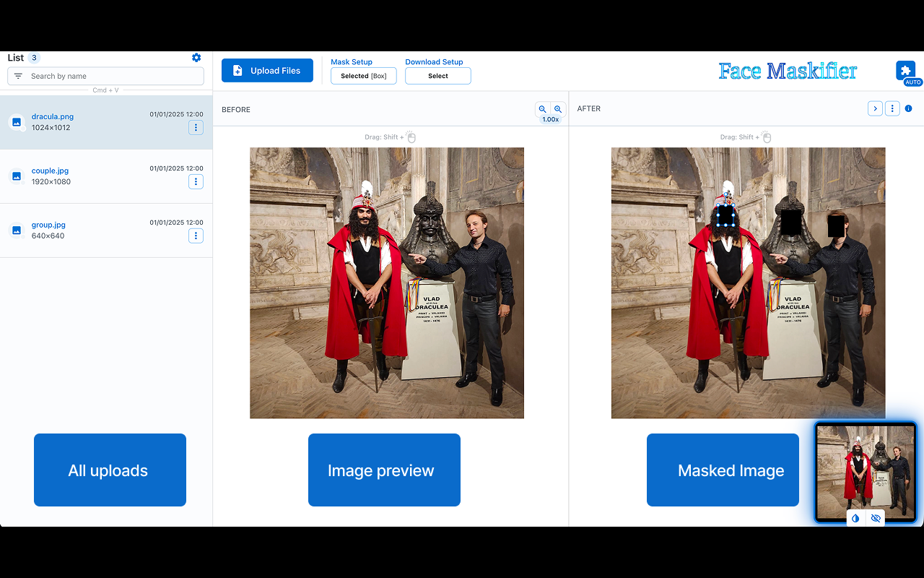Select the face mask box on costumed man
Screen dimensions: 924x578
tap(725, 215)
